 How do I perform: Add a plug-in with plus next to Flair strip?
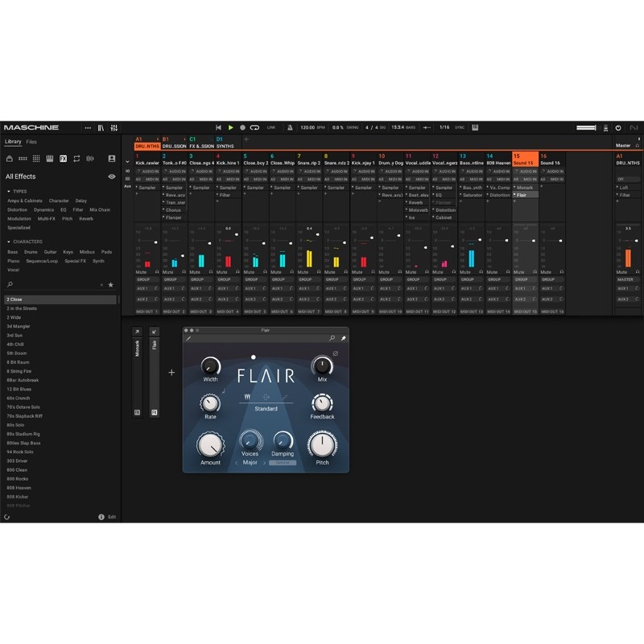[x=171, y=373]
